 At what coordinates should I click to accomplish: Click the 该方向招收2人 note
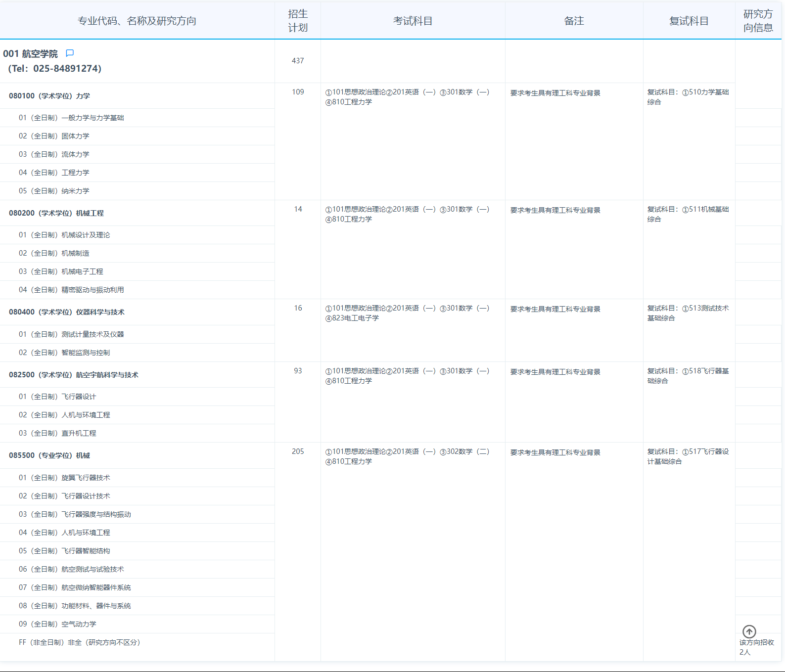coord(756,647)
